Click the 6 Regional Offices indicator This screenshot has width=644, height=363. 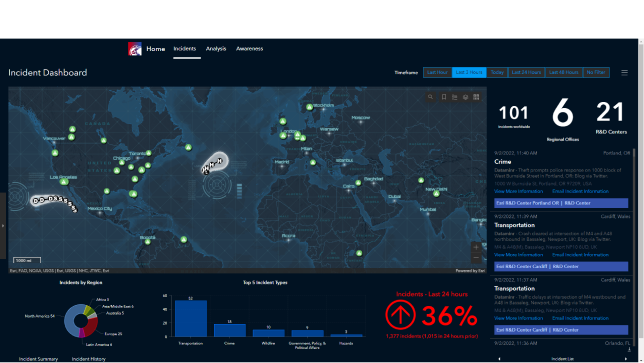pos(563,119)
